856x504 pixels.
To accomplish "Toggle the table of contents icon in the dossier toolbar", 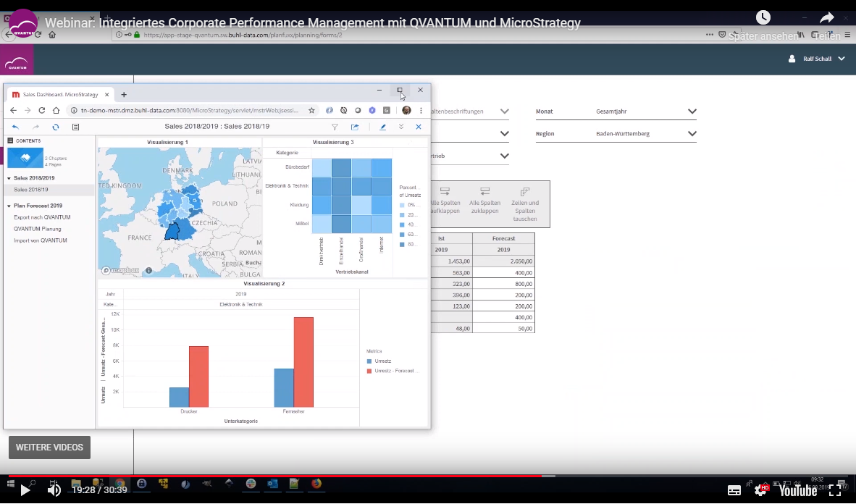I will coord(75,127).
